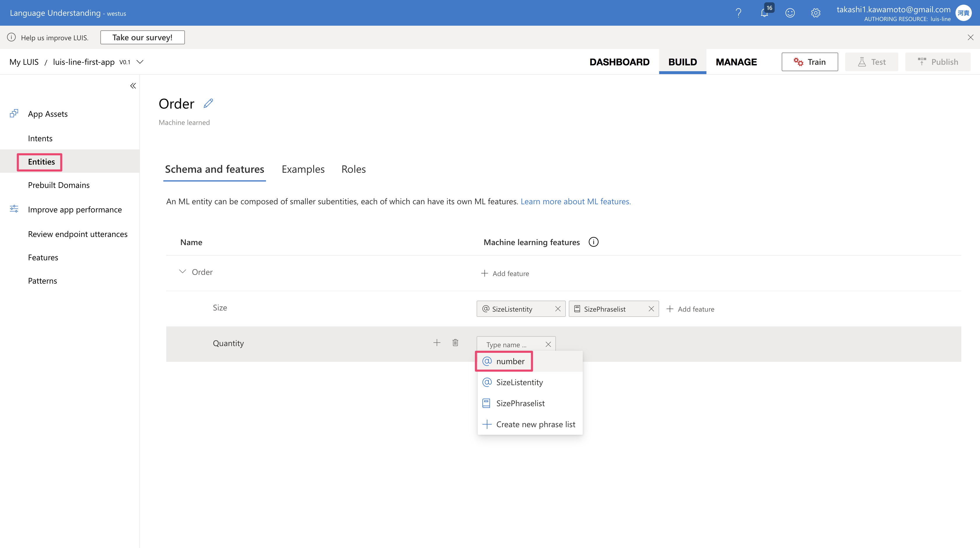The width and height of the screenshot is (980, 548).
Task: Click the pencil icon to rename Order
Action: [x=208, y=104]
